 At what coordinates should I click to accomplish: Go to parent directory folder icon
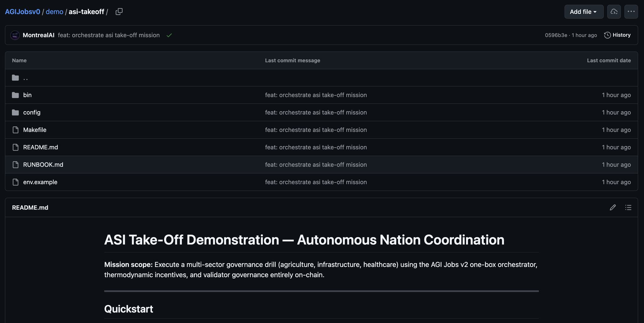(x=15, y=78)
